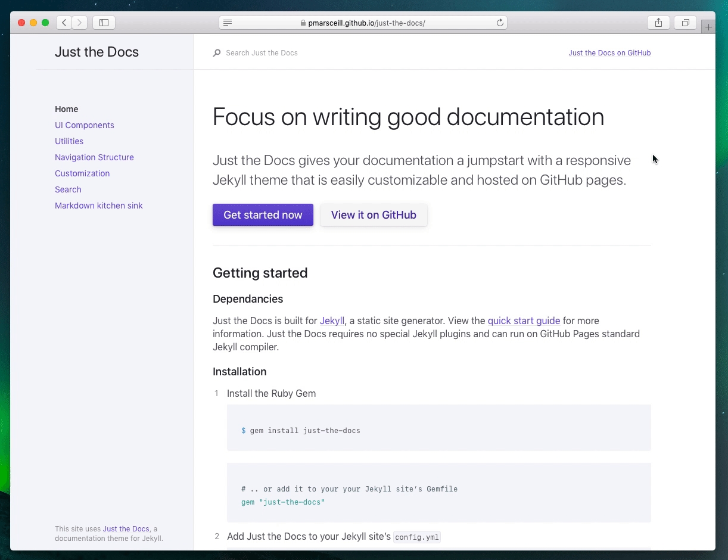
Task: Click the Safari address bar URL
Action: point(366,23)
